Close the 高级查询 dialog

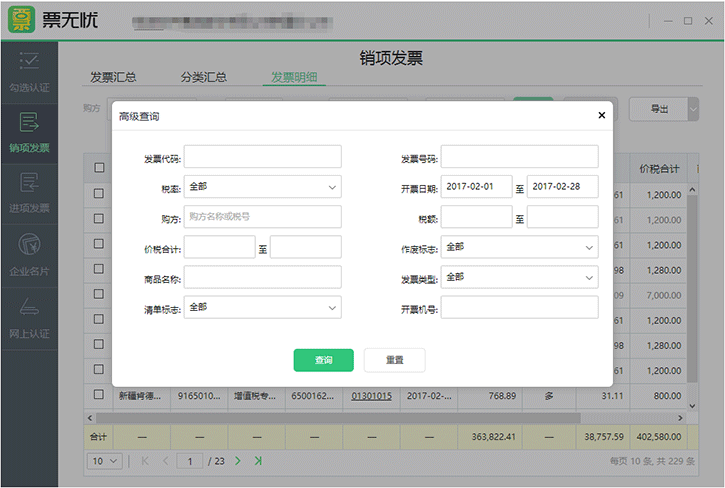click(602, 115)
